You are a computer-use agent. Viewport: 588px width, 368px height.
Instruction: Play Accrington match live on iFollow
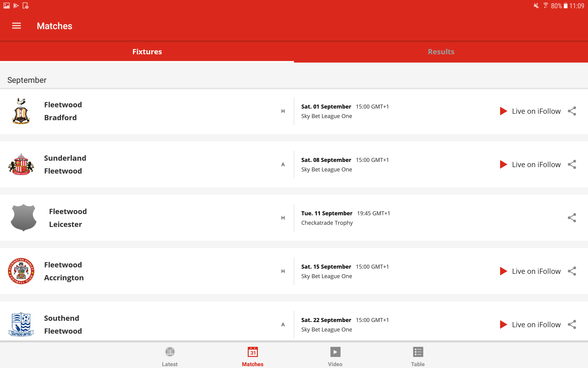point(530,271)
